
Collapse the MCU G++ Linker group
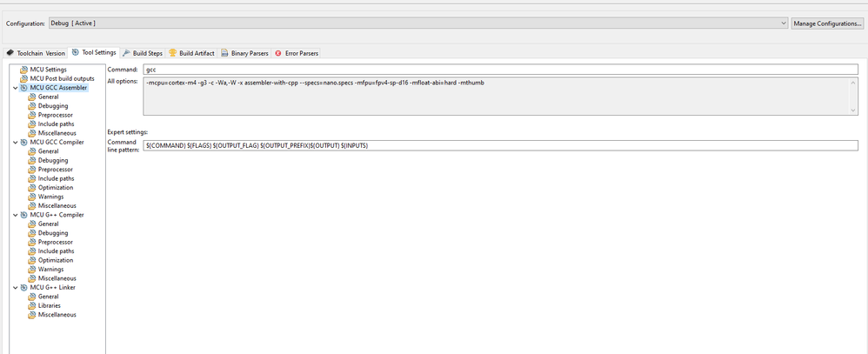[15, 288]
